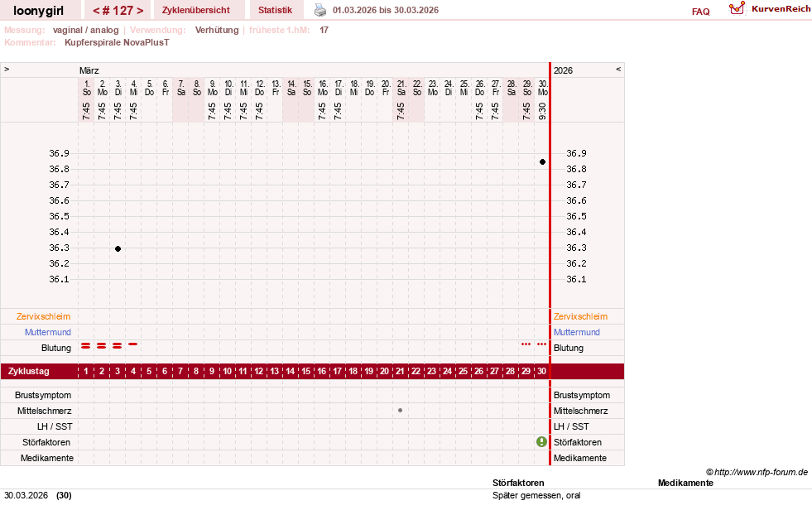
Task: Click the KurvenReich logo icon
Action: click(x=737, y=8)
